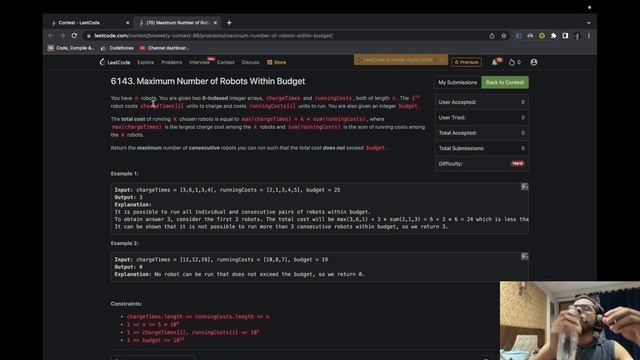Click the LeetCode logo
This screenshot has height=360, width=640.
click(115, 62)
